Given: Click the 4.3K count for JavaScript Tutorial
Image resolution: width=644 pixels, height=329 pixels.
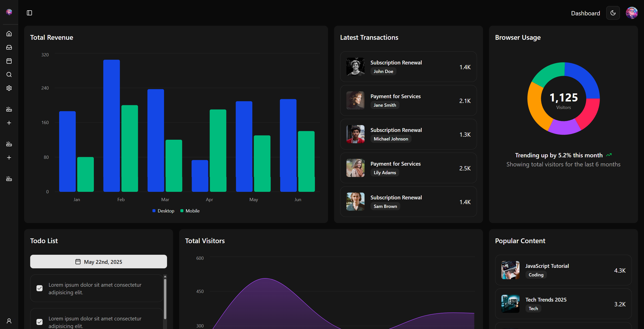Looking at the screenshot, I should point(620,270).
